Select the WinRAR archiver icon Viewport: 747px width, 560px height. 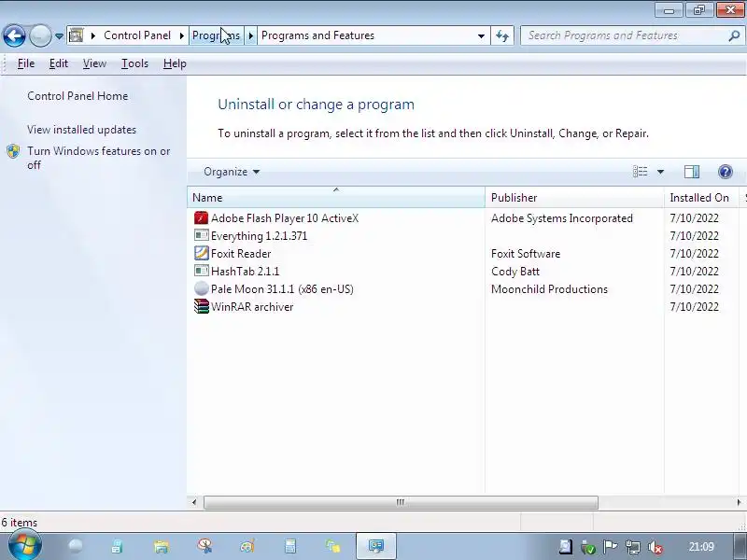pos(202,306)
